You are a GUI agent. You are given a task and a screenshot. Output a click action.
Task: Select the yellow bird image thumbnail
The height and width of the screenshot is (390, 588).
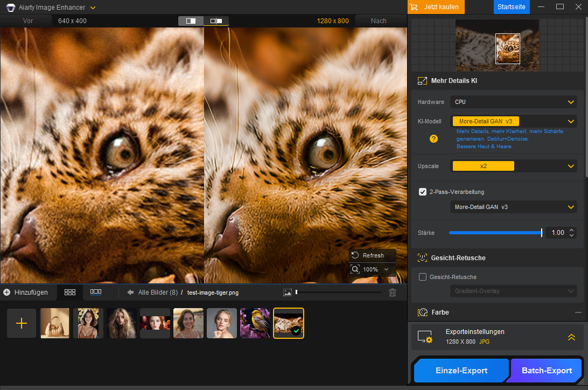pyautogui.click(x=255, y=323)
